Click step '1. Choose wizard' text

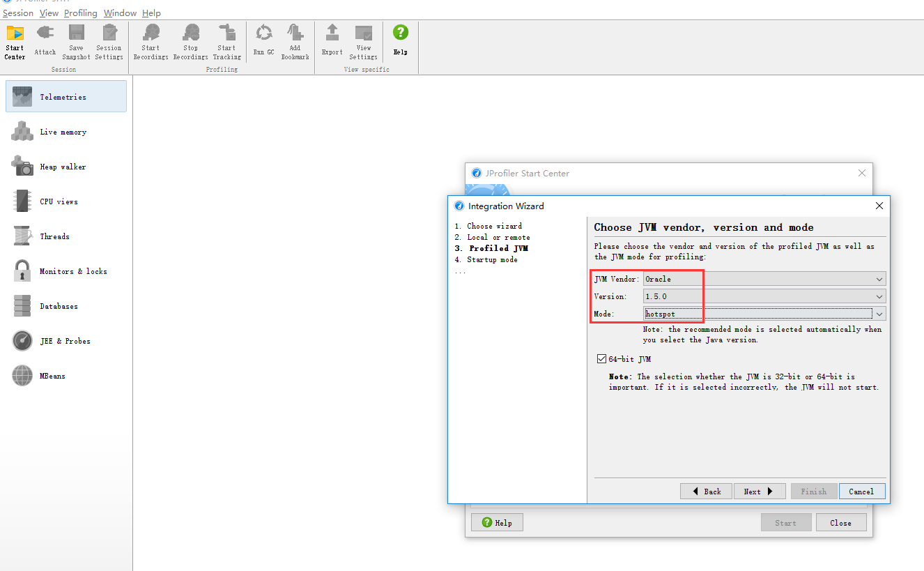[488, 226]
